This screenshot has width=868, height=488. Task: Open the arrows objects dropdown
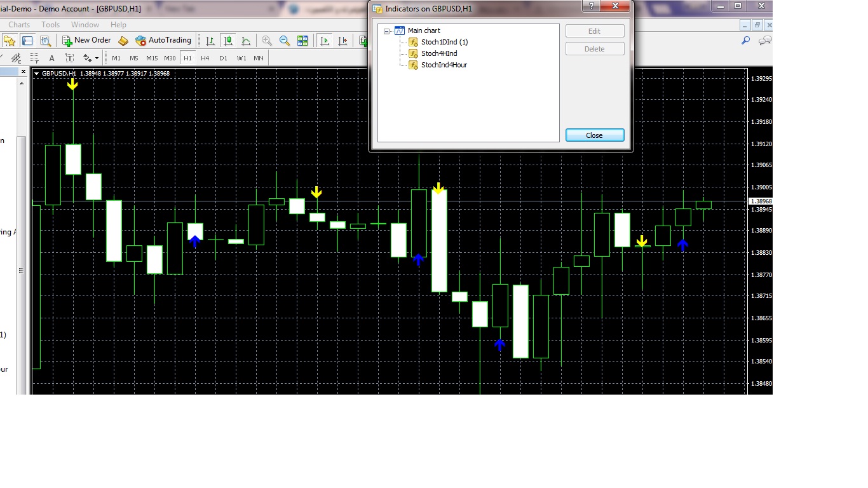click(92, 58)
